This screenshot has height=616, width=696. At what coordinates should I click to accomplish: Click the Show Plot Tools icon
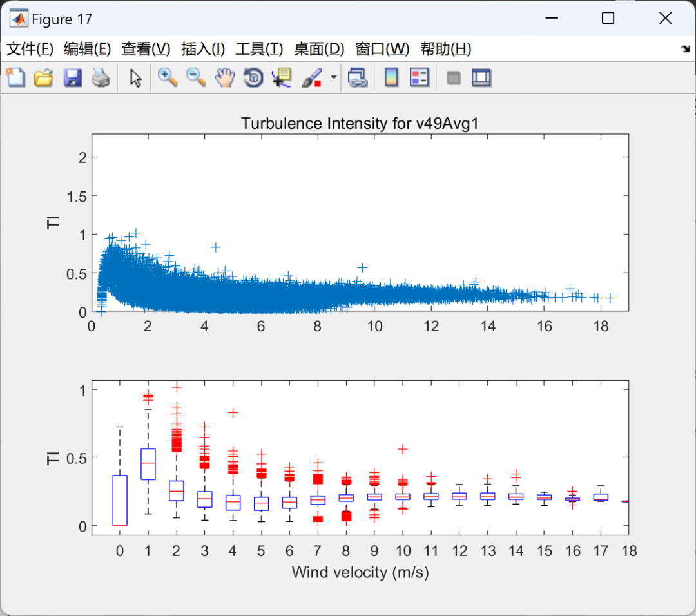(x=481, y=78)
